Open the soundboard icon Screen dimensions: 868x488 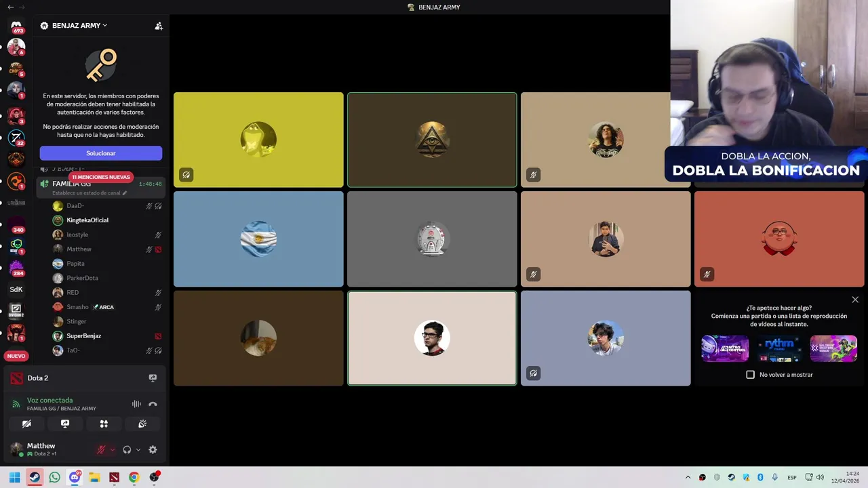(x=142, y=424)
